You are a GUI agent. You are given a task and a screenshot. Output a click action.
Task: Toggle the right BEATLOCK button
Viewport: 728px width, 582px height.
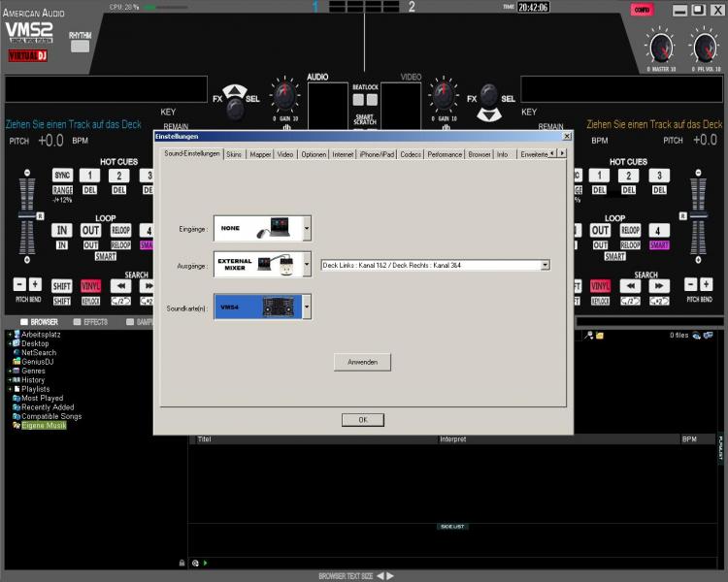[x=372, y=99]
